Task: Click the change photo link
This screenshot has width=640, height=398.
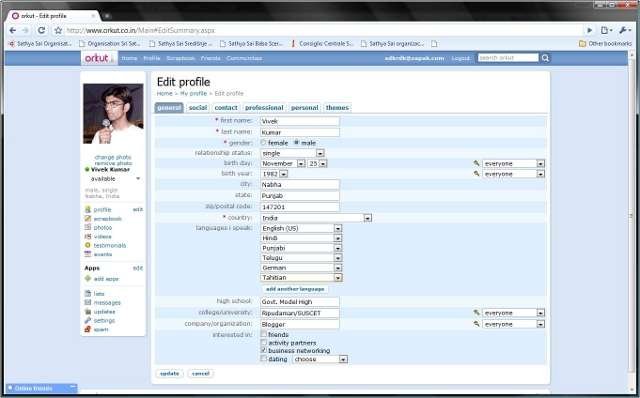Action: tap(113, 157)
